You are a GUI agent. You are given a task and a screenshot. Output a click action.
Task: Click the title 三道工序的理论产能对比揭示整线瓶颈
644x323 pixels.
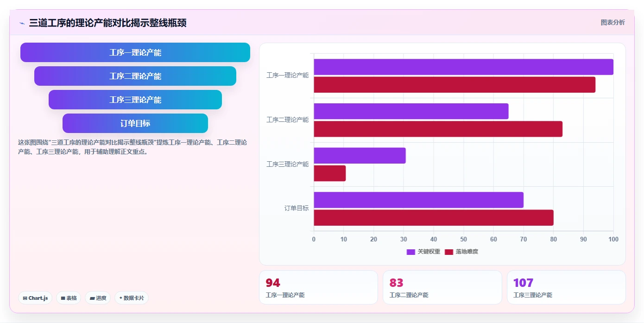click(x=107, y=23)
